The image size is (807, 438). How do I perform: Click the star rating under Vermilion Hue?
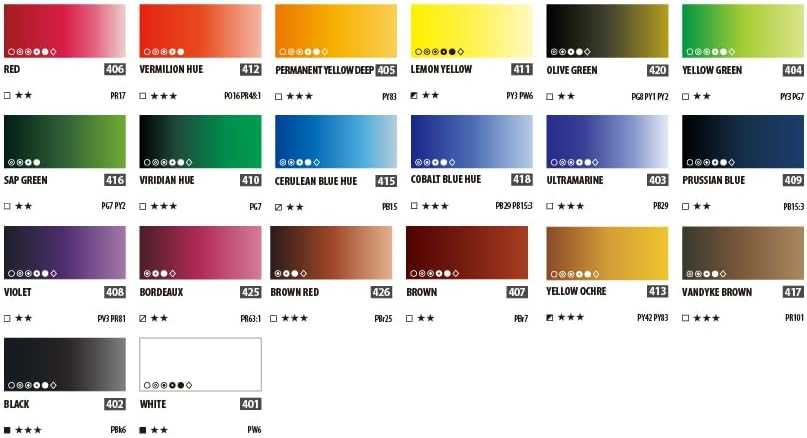point(164,96)
